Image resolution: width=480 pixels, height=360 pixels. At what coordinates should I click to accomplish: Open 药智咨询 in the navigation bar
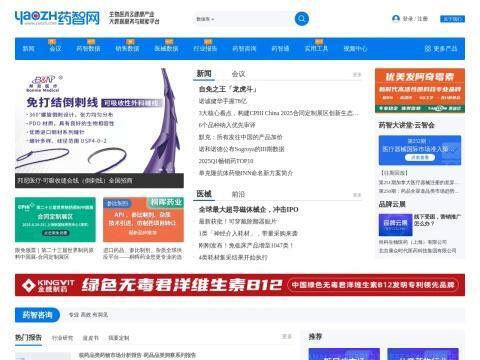click(x=244, y=49)
